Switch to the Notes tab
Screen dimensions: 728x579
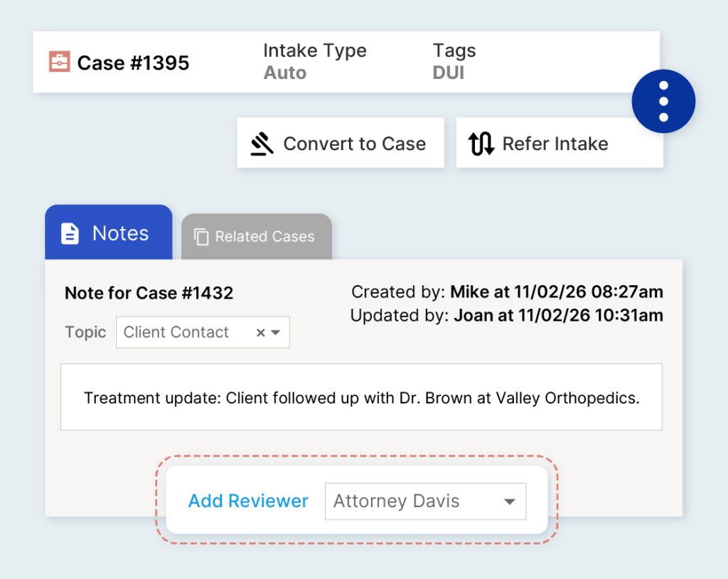tap(109, 233)
